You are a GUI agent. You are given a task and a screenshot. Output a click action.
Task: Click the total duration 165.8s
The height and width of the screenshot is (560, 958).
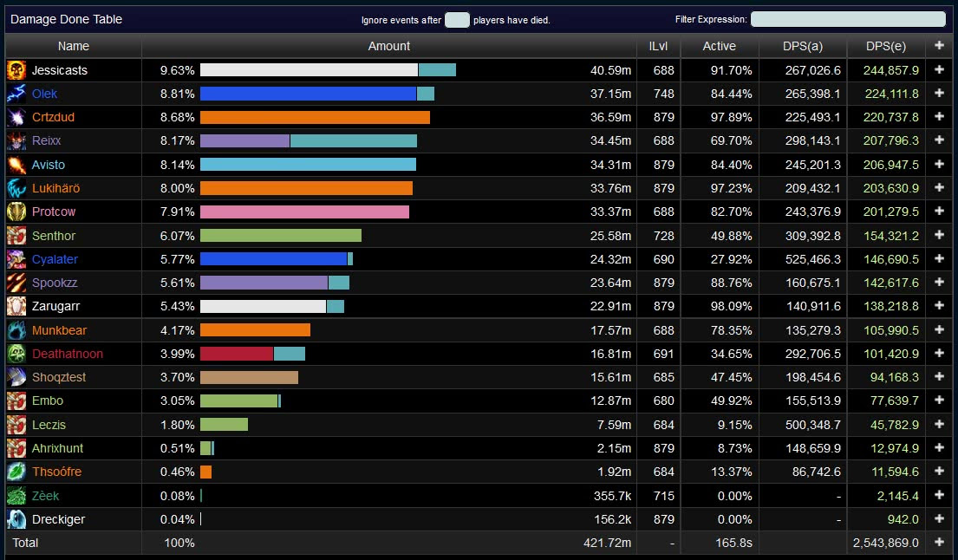coord(733,543)
